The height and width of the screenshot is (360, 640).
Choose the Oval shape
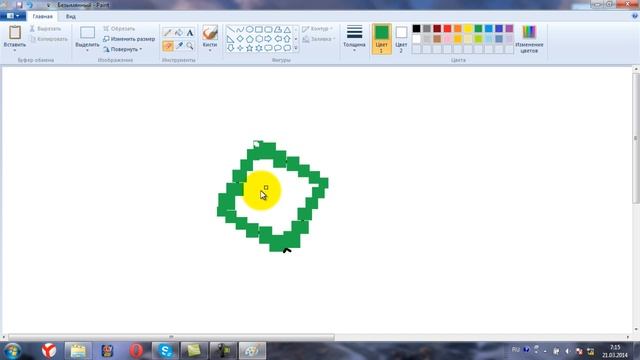point(249,29)
